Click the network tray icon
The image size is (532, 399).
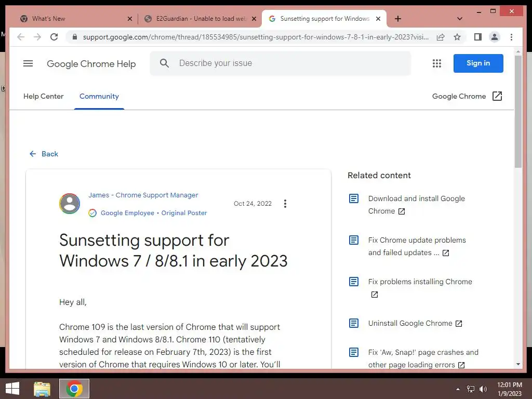[471, 389]
